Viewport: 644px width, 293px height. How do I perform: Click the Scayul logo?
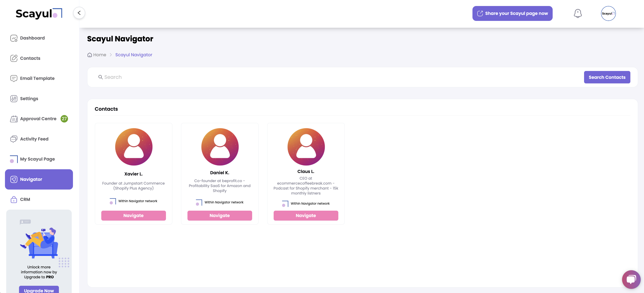coord(39,13)
